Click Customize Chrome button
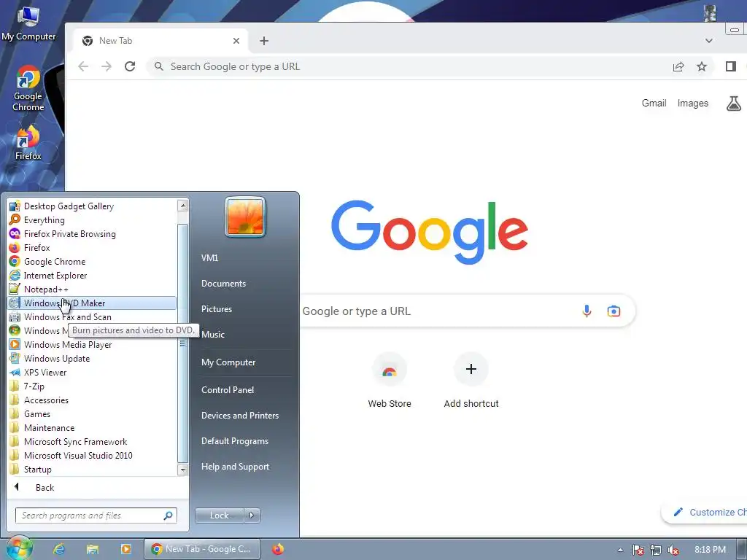 (705, 513)
